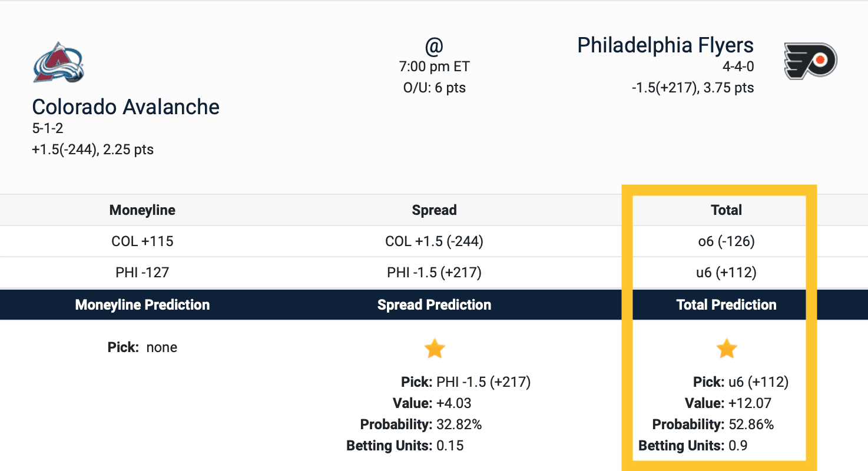Click the Moneyline column header

143,210
